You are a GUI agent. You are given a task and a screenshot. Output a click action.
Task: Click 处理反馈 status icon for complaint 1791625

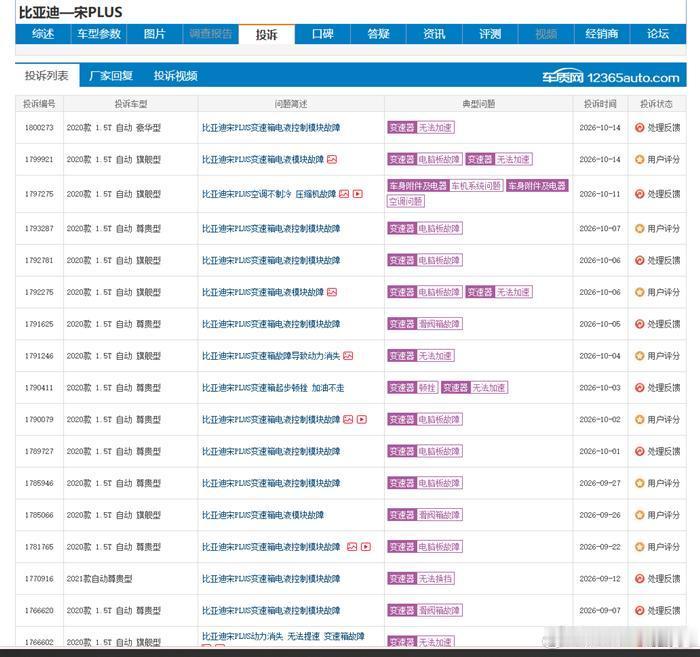pyautogui.click(x=639, y=324)
